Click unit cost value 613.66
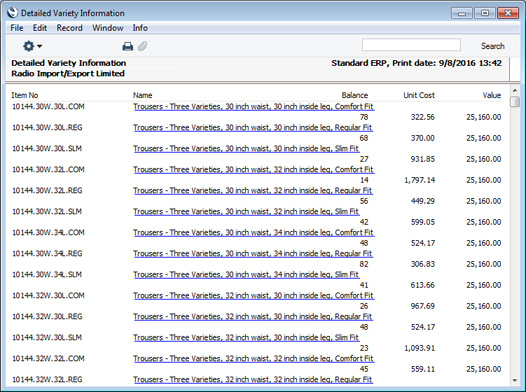The width and height of the screenshot is (526, 392). tap(423, 285)
